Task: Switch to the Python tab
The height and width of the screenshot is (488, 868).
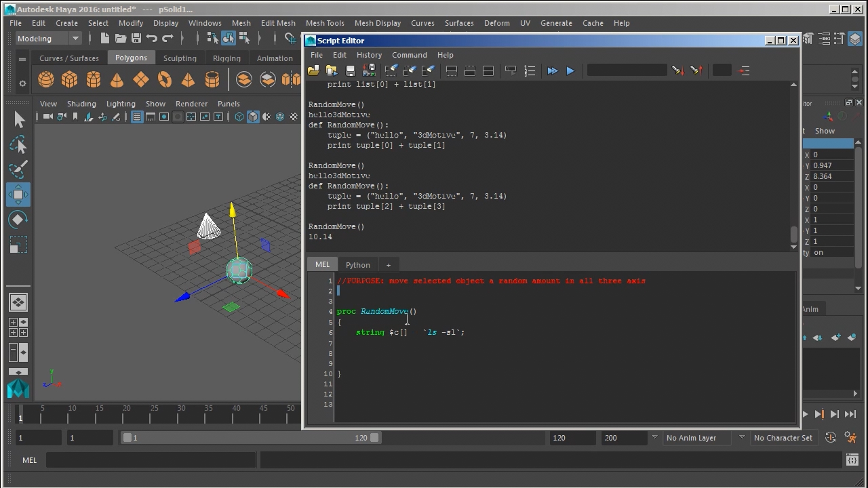Action: [x=357, y=265]
